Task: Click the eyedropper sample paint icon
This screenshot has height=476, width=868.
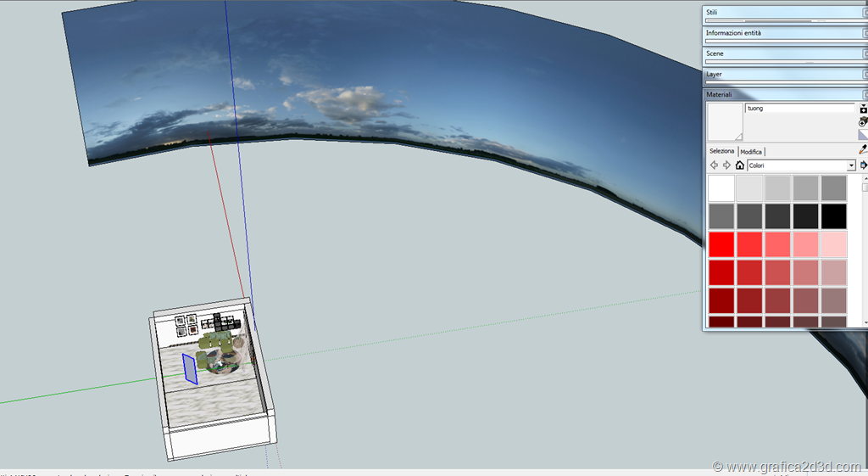Action: [863, 150]
